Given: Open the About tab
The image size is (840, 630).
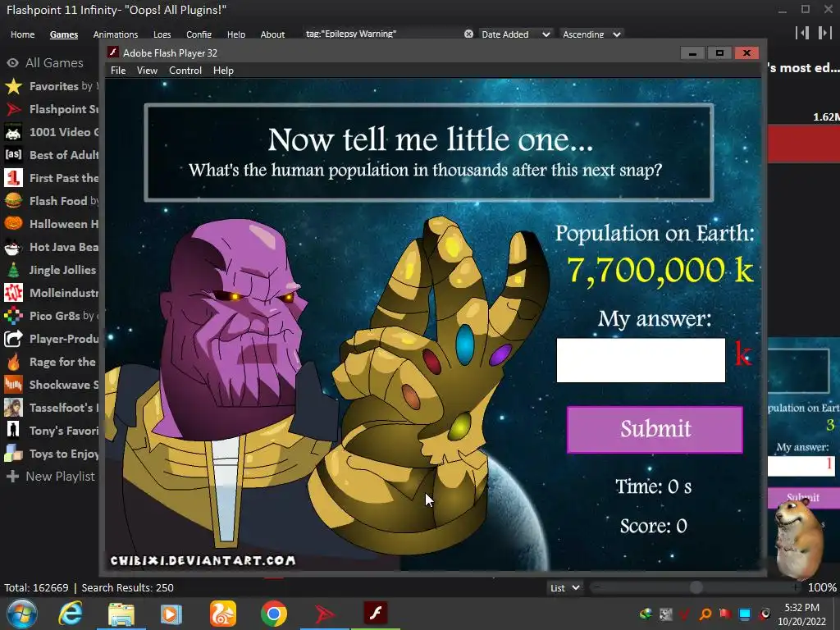Looking at the screenshot, I should pos(272,34).
